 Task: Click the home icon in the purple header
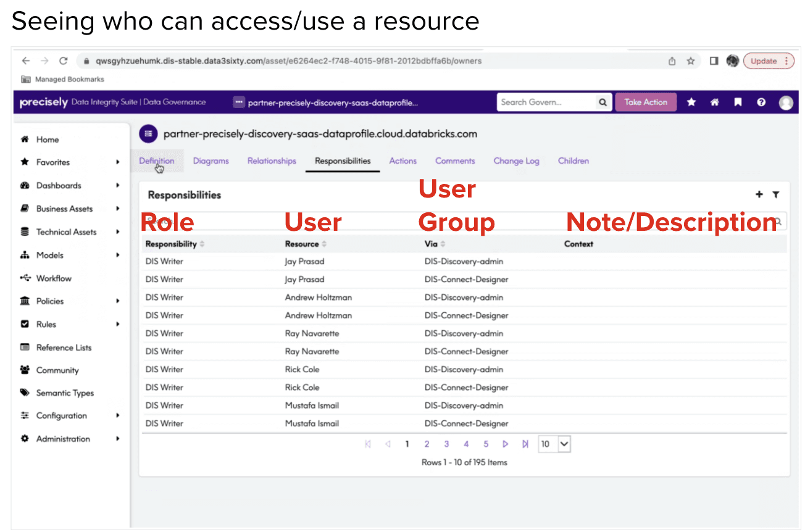(x=715, y=102)
